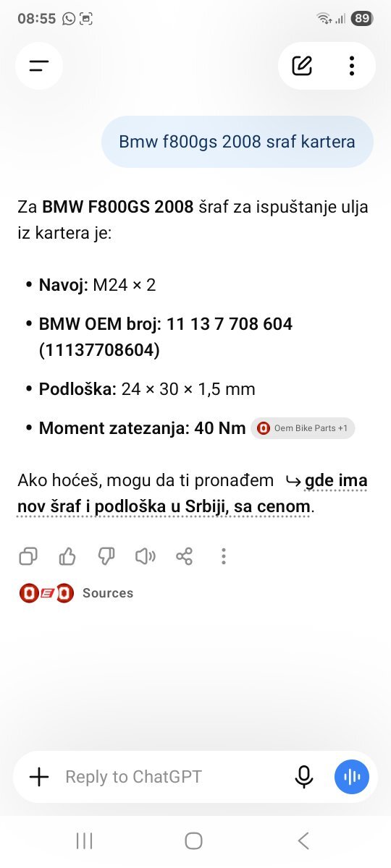Start dictation with the microphone icon
This screenshot has height=868, width=391.
click(304, 777)
